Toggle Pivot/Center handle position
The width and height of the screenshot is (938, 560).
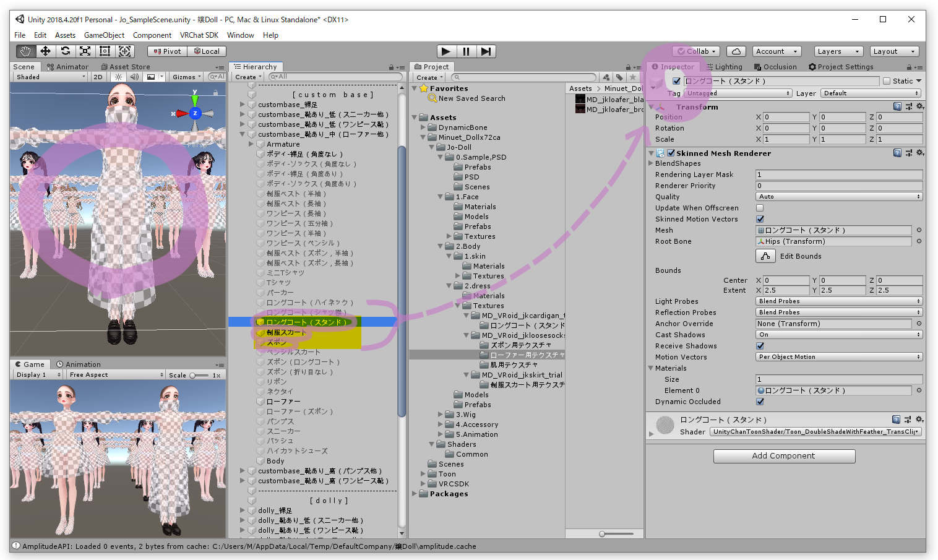click(x=167, y=51)
